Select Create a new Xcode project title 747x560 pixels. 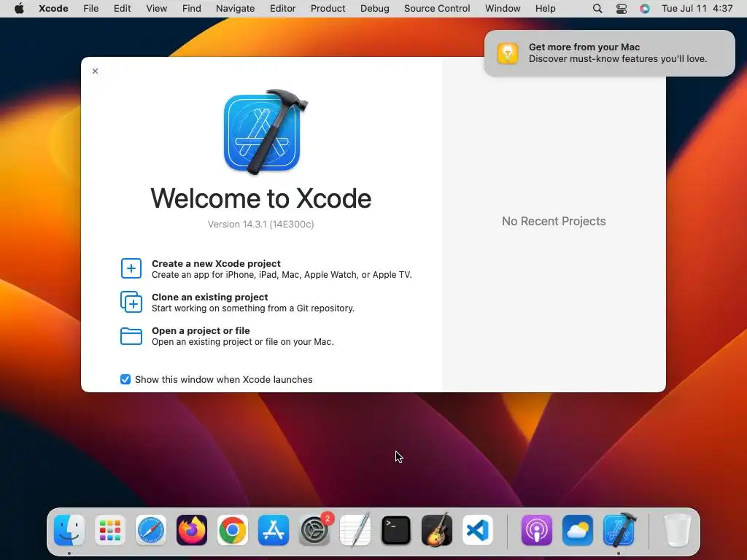pos(216,263)
